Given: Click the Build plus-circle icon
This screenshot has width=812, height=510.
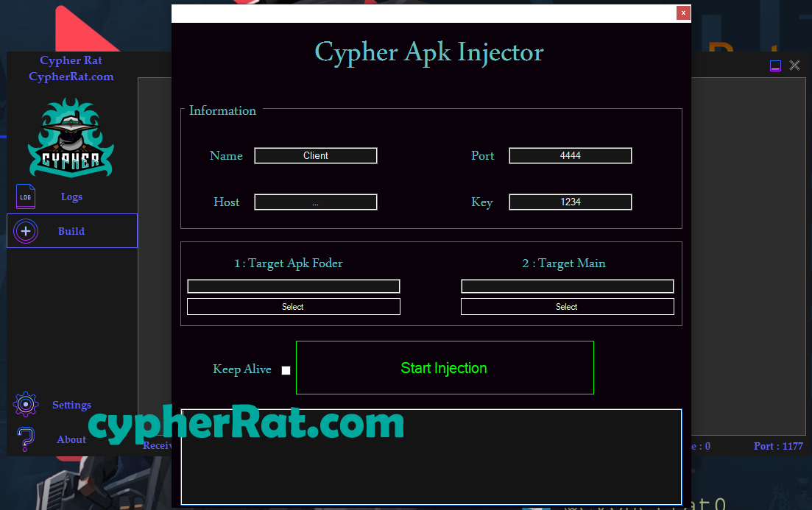Looking at the screenshot, I should tap(26, 231).
